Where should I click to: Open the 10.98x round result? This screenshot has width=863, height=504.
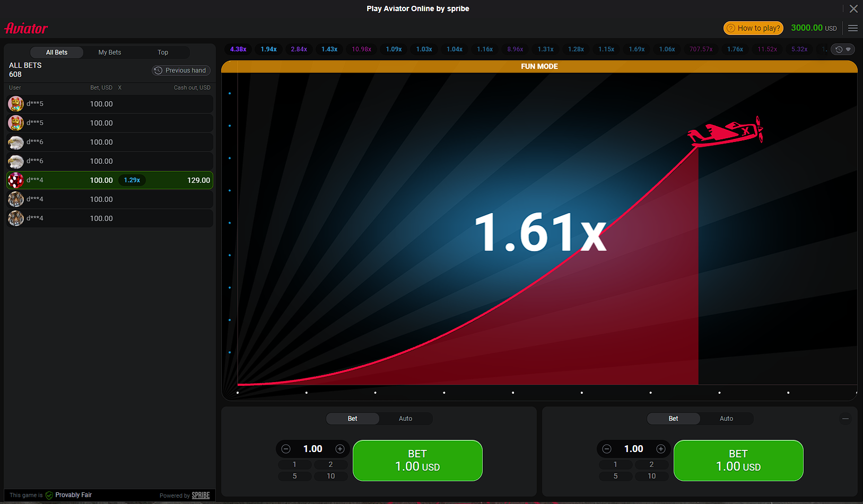point(362,49)
